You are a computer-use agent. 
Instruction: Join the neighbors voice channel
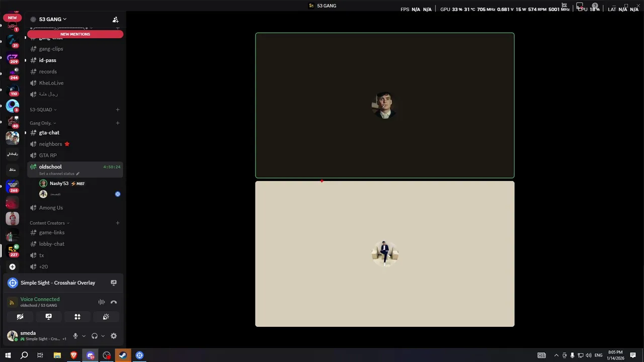[x=75, y=144]
